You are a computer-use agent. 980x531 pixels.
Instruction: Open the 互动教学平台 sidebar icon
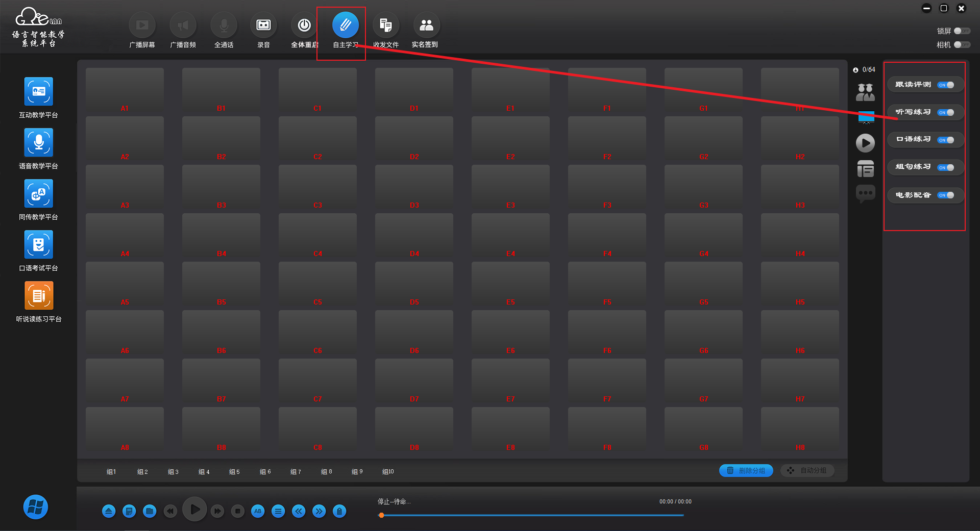tap(39, 92)
